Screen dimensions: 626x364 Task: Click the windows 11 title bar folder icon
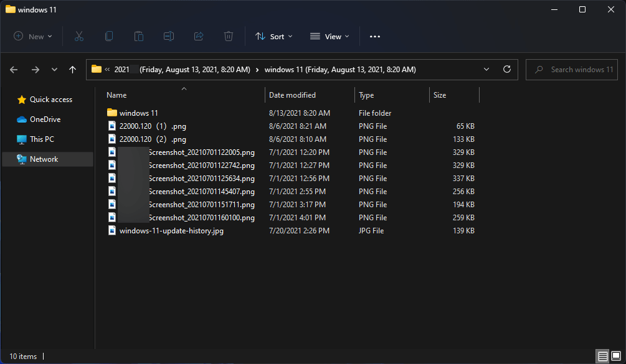(x=11, y=9)
